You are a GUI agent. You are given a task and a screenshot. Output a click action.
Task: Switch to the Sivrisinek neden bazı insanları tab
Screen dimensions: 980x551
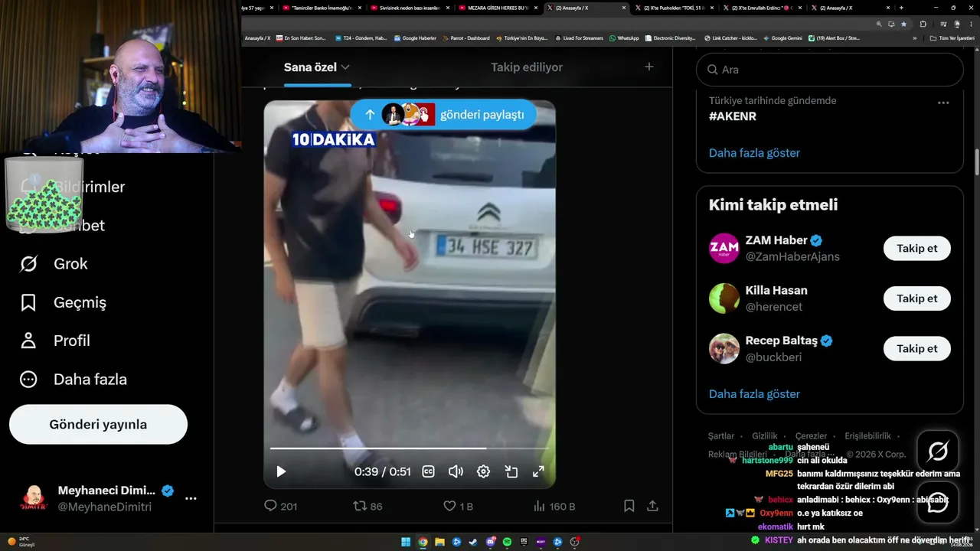click(410, 8)
